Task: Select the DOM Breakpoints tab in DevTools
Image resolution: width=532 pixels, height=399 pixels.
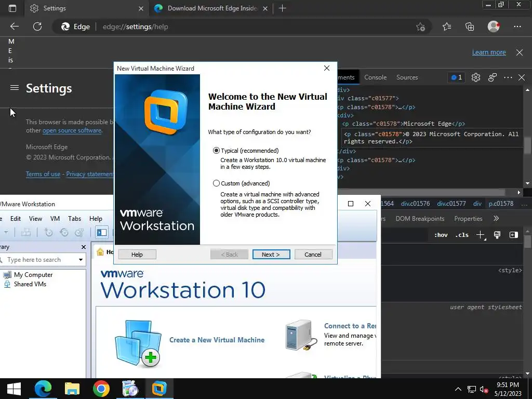Action: tap(420, 219)
